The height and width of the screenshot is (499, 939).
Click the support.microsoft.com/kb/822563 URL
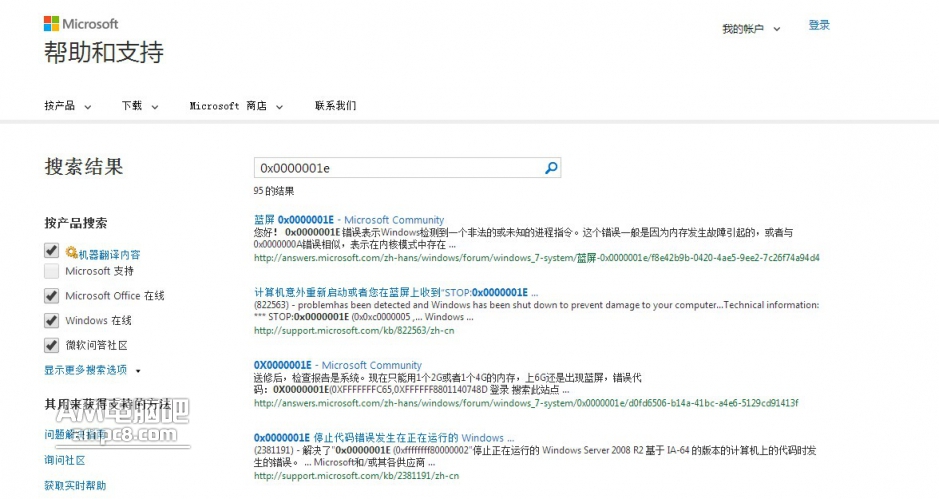pos(354,331)
